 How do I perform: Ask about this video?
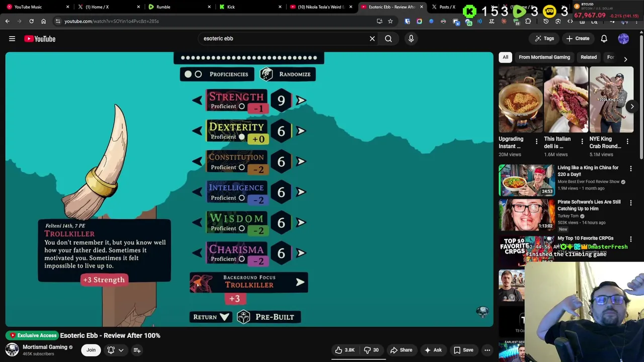(x=433, y=350)
